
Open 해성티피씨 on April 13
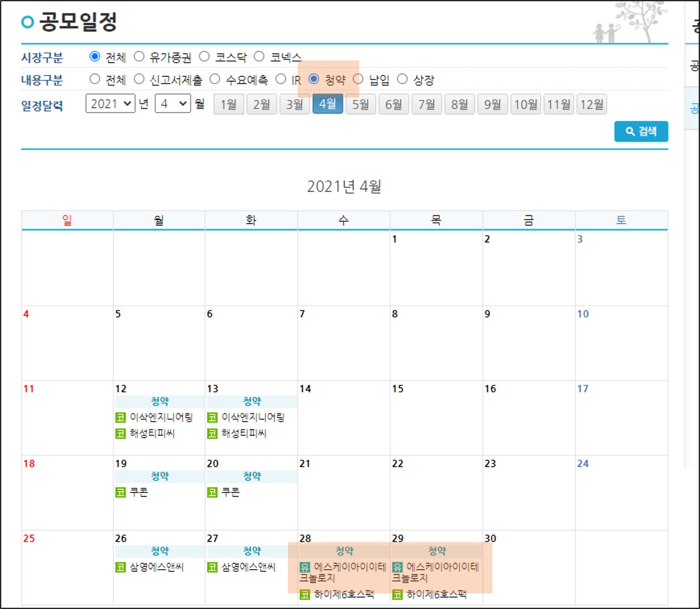[x=244, y=433]
